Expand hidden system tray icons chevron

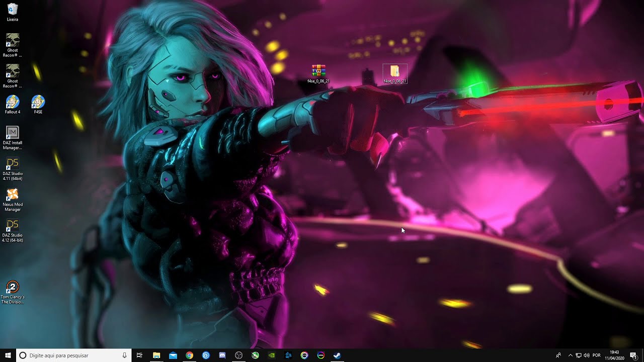[x=571, y=355]
